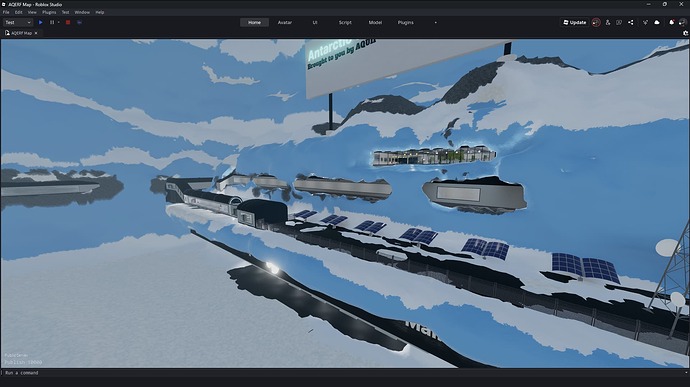Viewport: 690px width, 387px height.
Task: Open the Edit menu
Action: pos(18,12)
